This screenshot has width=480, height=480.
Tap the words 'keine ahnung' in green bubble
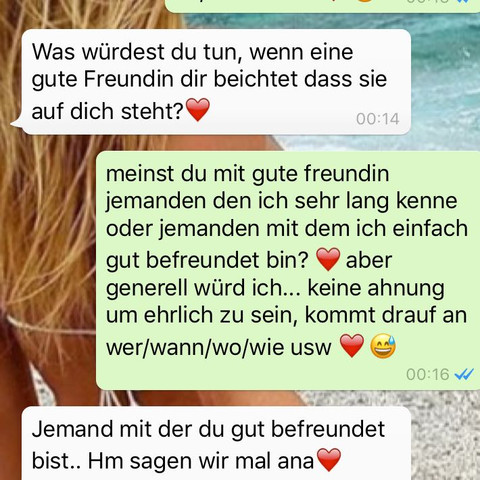376,288
